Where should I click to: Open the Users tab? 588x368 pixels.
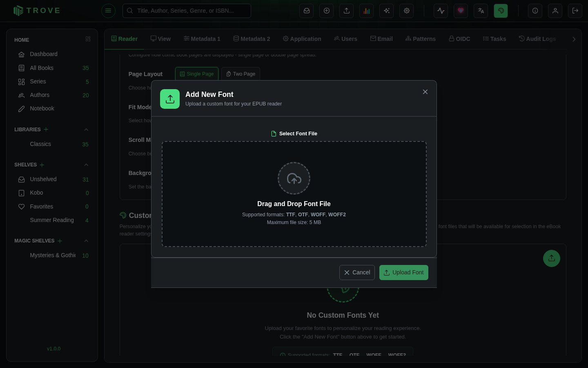[x=345, y=39]
